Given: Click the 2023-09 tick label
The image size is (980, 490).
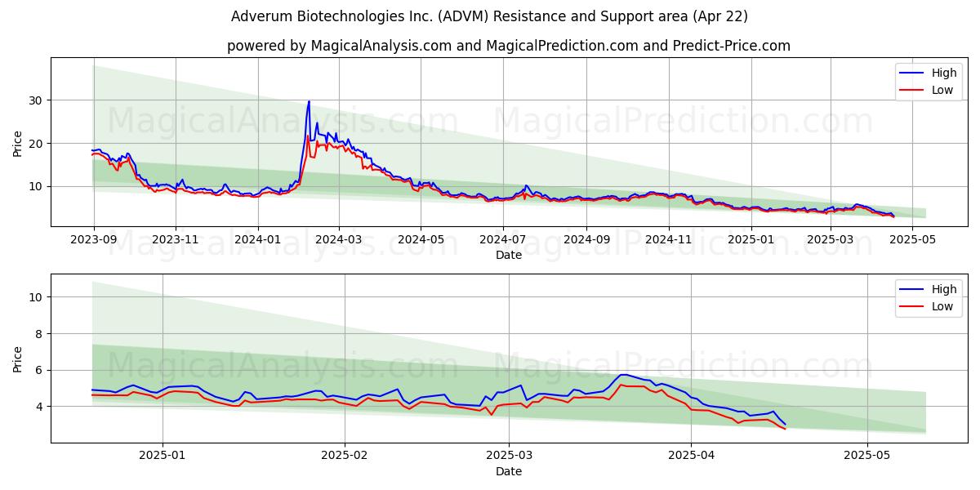Looking at the screenshot, I should (x=94, y=239).
